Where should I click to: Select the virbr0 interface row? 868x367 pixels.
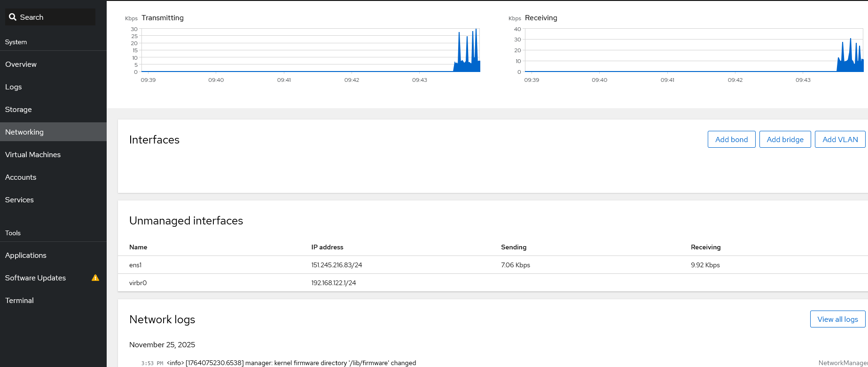click(138, 283)
